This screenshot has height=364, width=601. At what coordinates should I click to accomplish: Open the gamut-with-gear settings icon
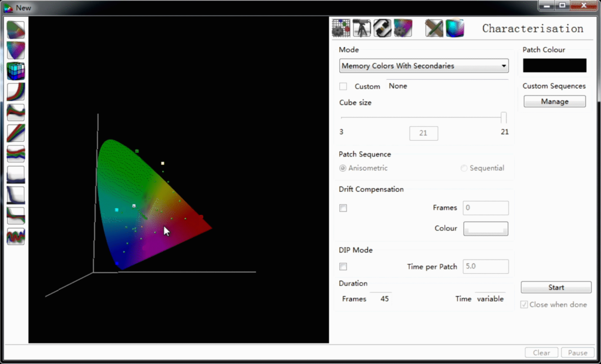pos(403,28)
